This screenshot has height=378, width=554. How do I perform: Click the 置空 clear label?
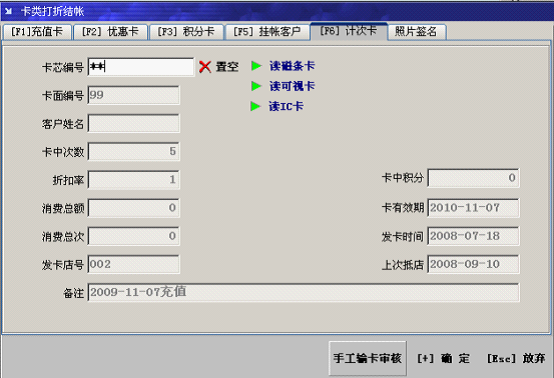227,66
